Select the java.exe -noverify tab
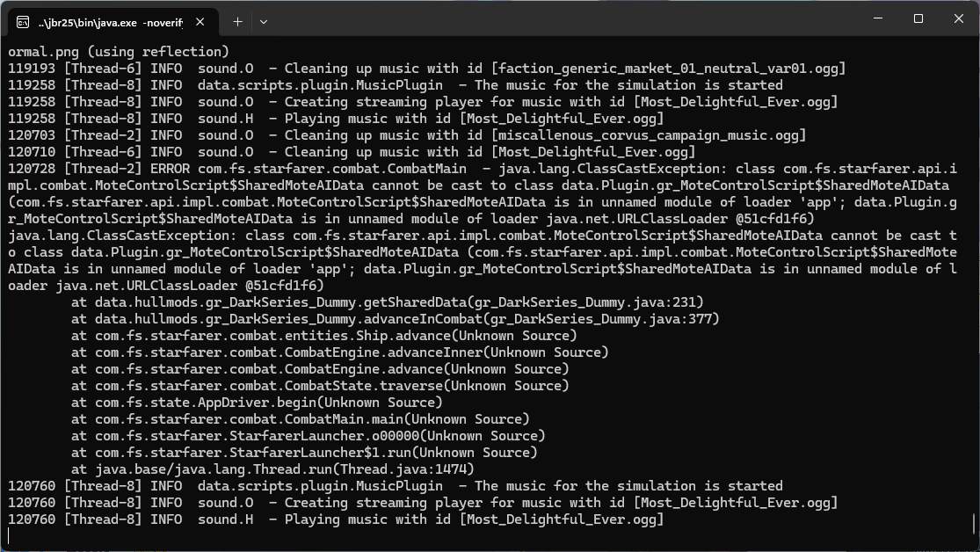The height and width of the screenshot is (552, 980). pos(110,20)
